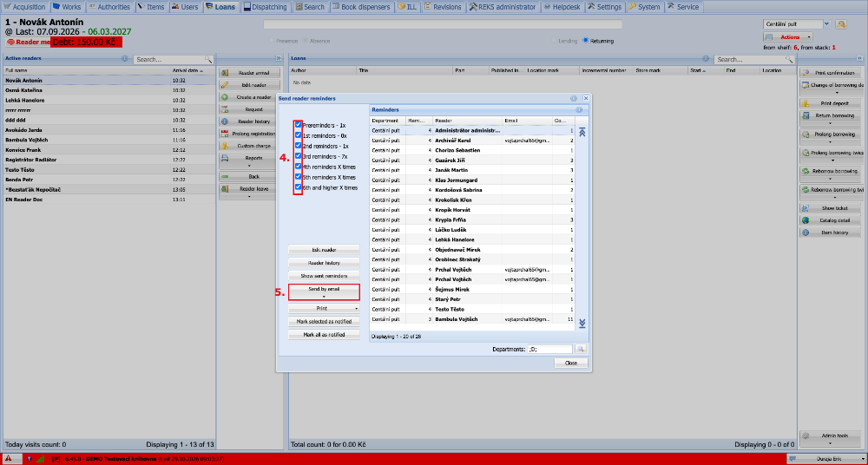This screenshot has width=868, height=465.
Task: Click Mark selected as notified button
Action: click(x=324, y=321)
